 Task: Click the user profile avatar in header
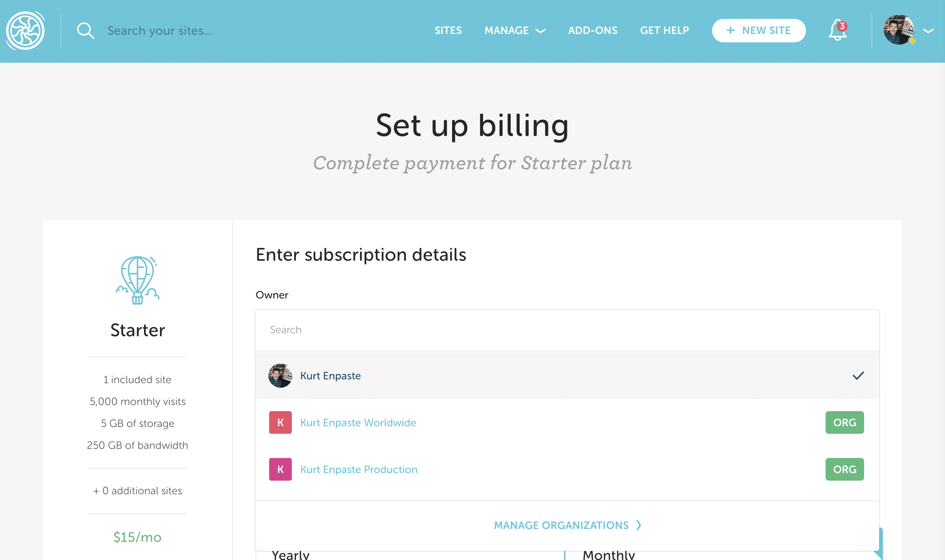tap(899, 30)
